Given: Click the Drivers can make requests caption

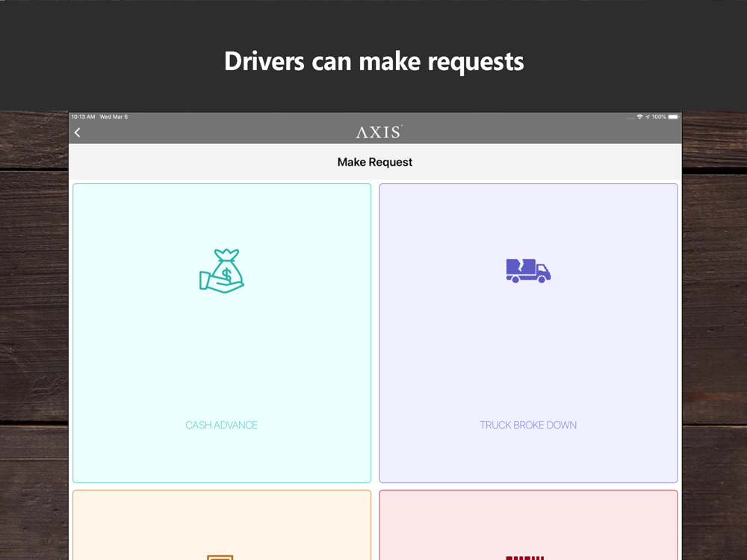Looking at the screenshot, I should [x=374, y=62].
